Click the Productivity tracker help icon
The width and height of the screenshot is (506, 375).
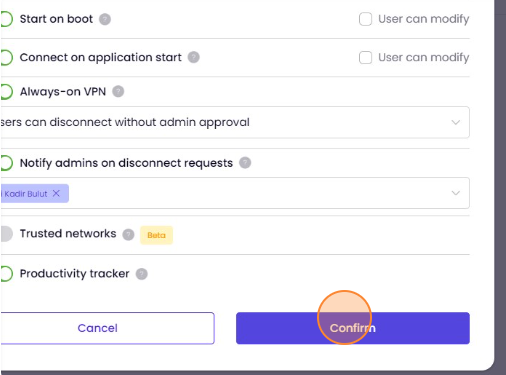coord(141,274)
